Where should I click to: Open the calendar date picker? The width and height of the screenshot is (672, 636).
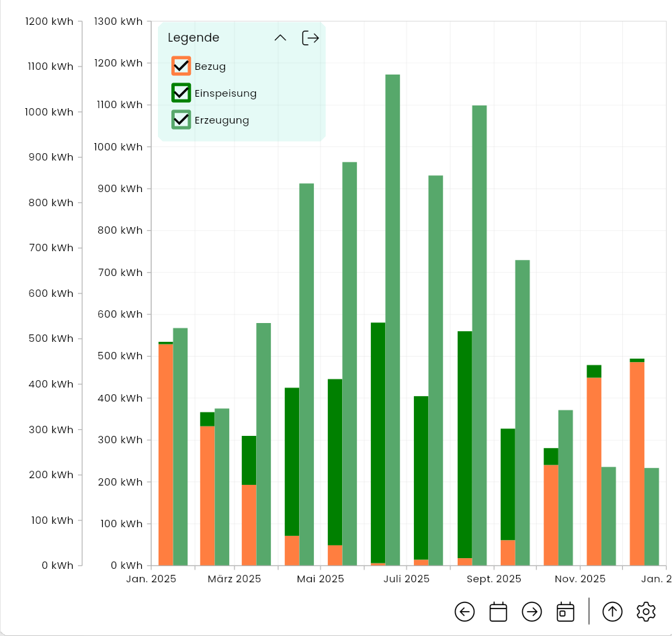tap(498, 612)
